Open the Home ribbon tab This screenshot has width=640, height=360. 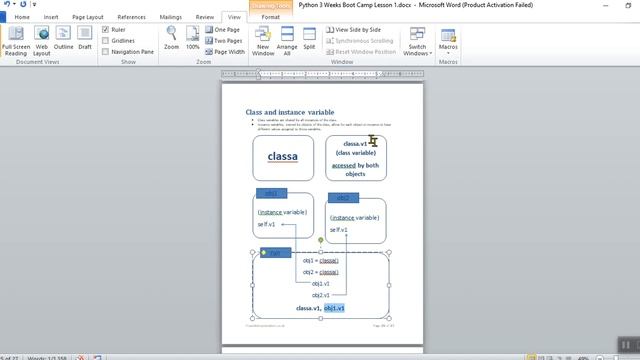pos(22,17)
